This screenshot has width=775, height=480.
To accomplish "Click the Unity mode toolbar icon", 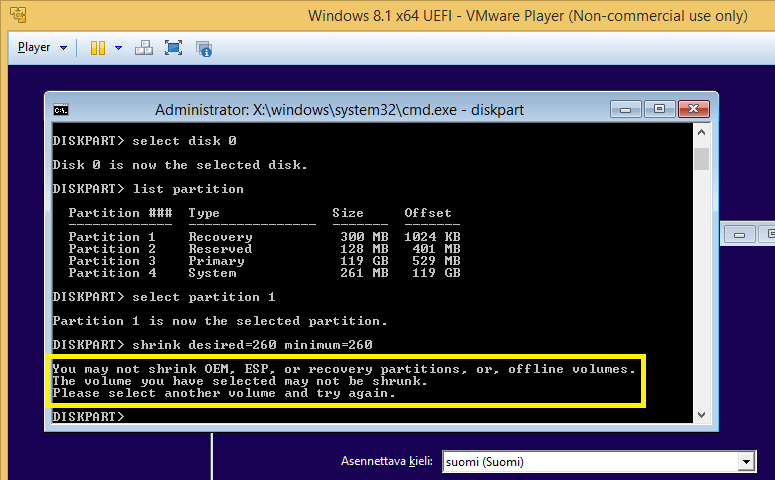I will point(203,48).
